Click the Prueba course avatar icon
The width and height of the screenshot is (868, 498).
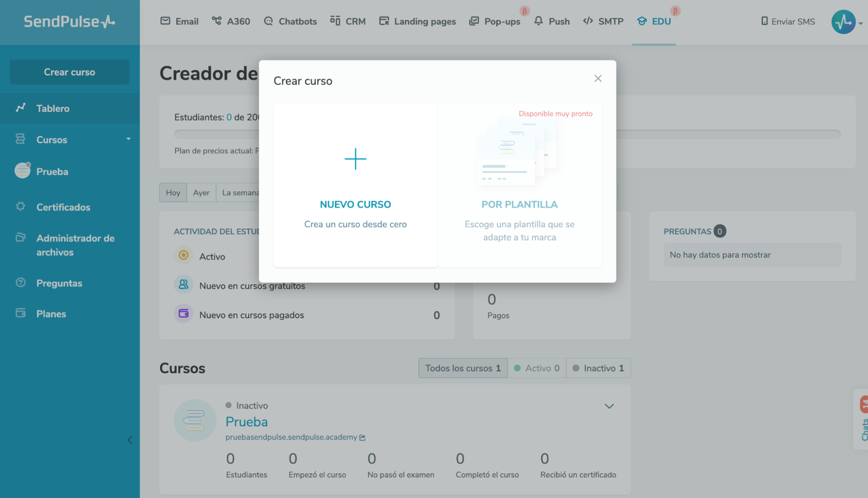(x=23, y=171)
